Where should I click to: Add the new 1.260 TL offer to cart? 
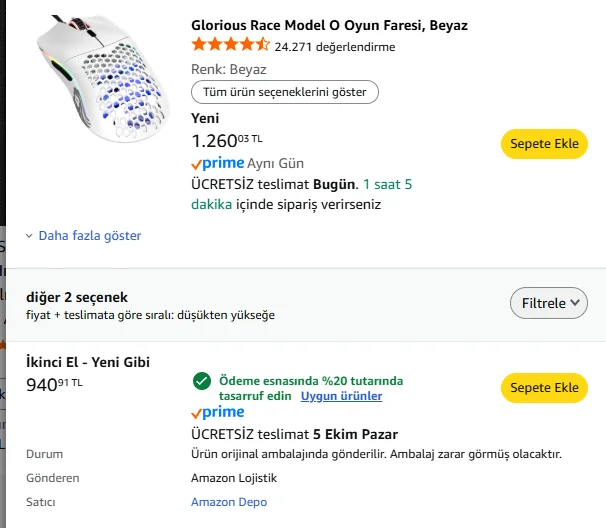pos(544,144)
